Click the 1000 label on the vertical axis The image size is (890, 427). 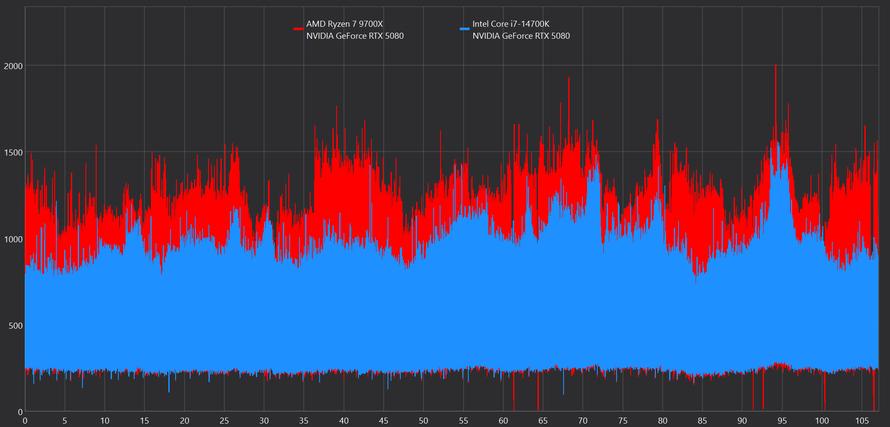coord(12,239)
